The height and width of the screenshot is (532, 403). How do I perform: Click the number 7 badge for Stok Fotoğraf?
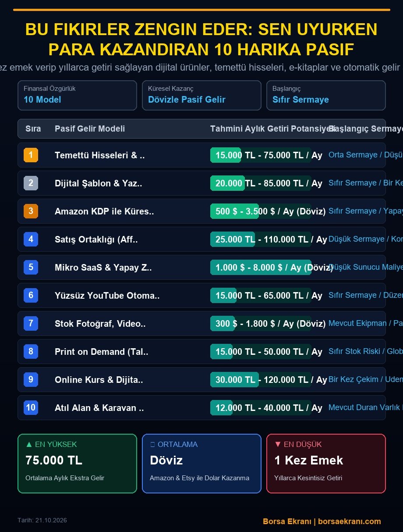coord(31,323)
